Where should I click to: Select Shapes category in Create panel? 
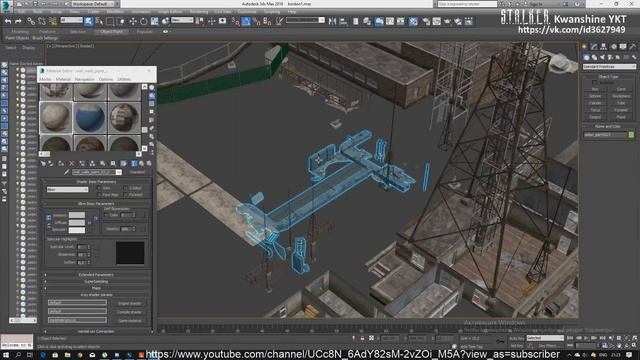(x=594, y=58)
